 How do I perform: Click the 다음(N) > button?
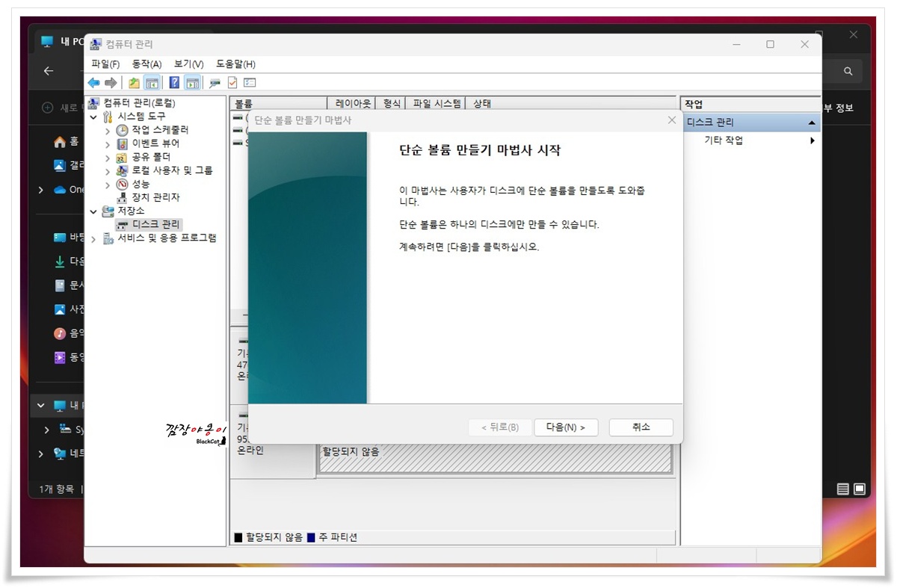[x=566, y=427]
